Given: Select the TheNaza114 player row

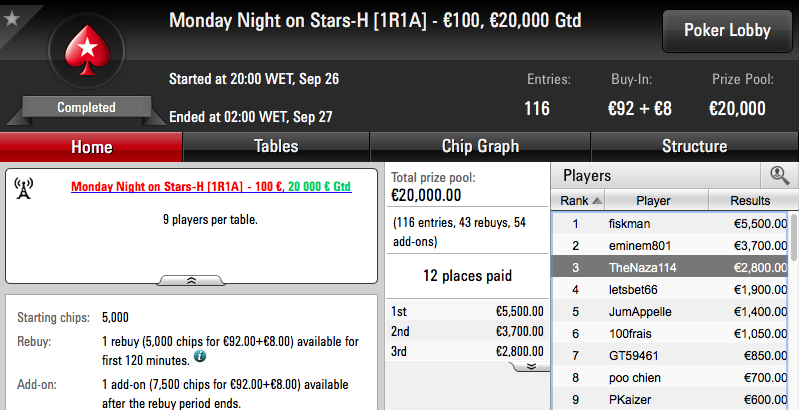Looking at the screenshot, I should point(671,267).
